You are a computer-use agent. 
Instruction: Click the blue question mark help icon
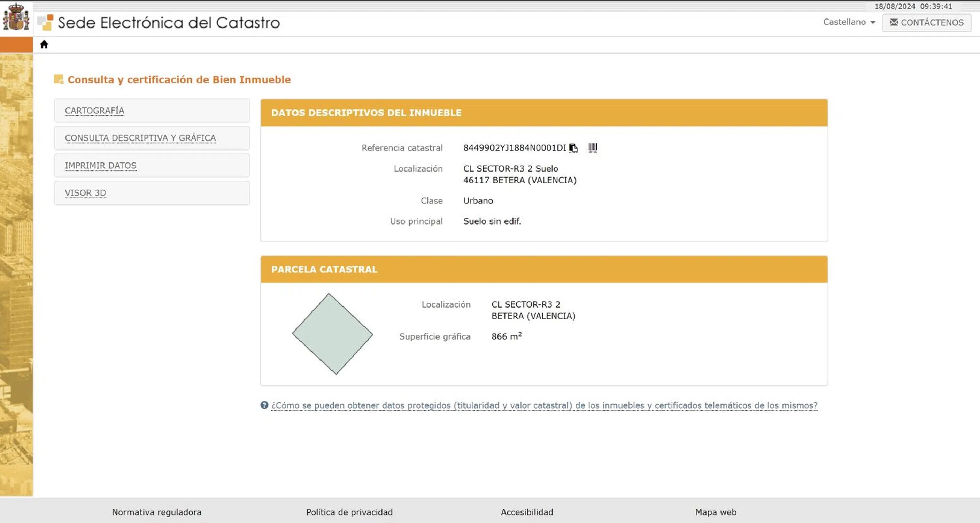click(264, 405)
